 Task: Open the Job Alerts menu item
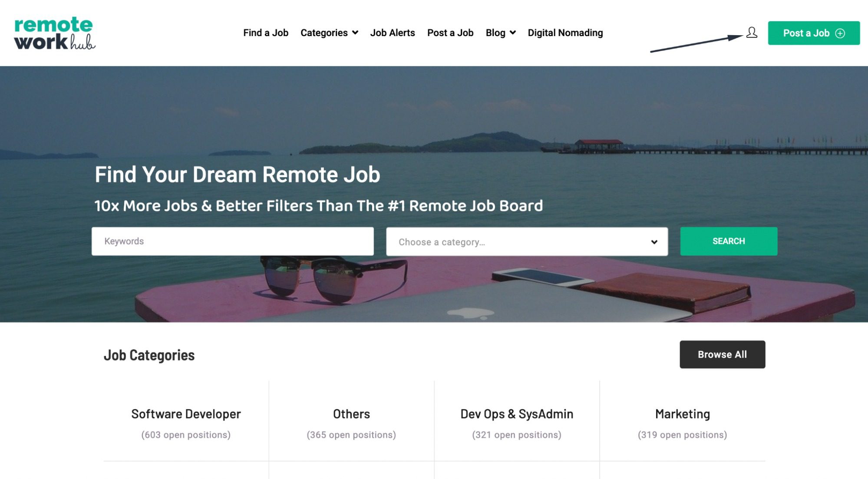click(393, 33)
